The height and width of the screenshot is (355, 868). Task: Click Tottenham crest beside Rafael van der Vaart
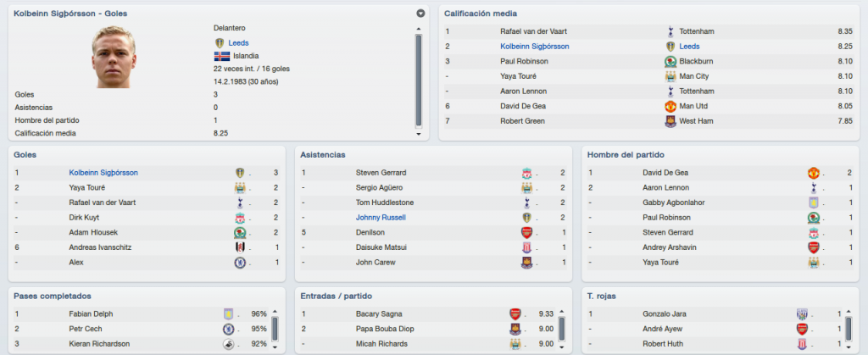click(x=670, y=31)
